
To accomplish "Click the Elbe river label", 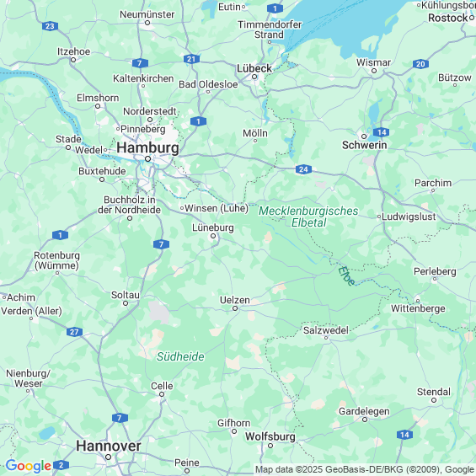I will click(x=345, y=276).
